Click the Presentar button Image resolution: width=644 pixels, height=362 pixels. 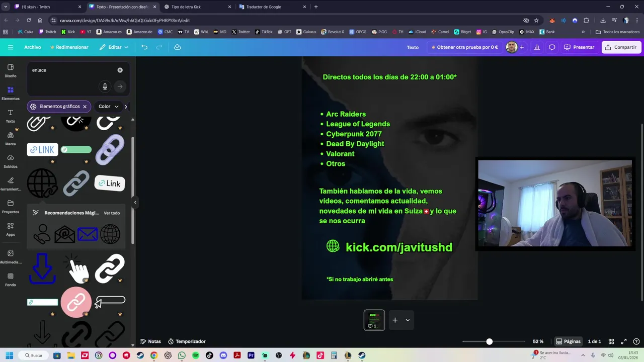tap(579, 47)
